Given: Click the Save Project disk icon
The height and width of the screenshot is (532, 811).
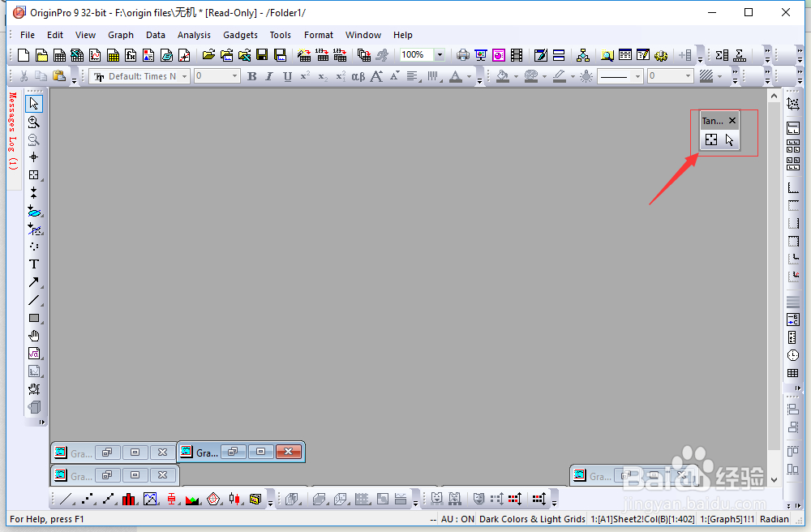Looking at the screenshot, I should tap(262, 55).
